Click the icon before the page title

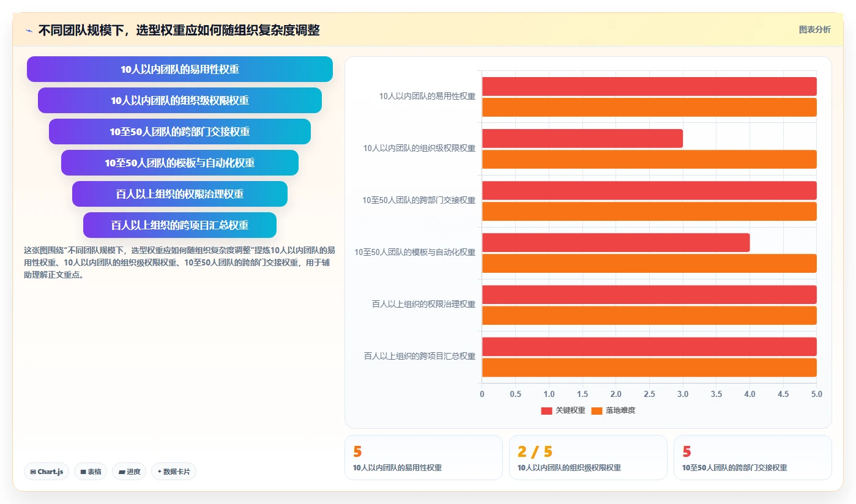click(29, 31)
